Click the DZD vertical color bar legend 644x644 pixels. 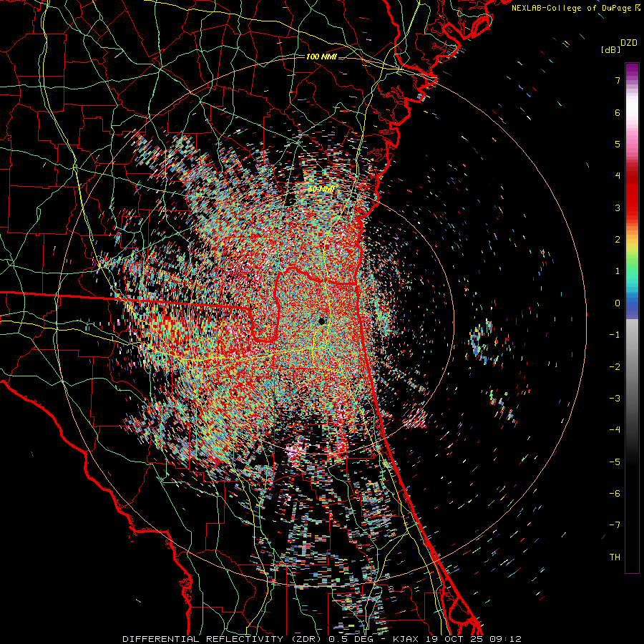click(632, 318)
